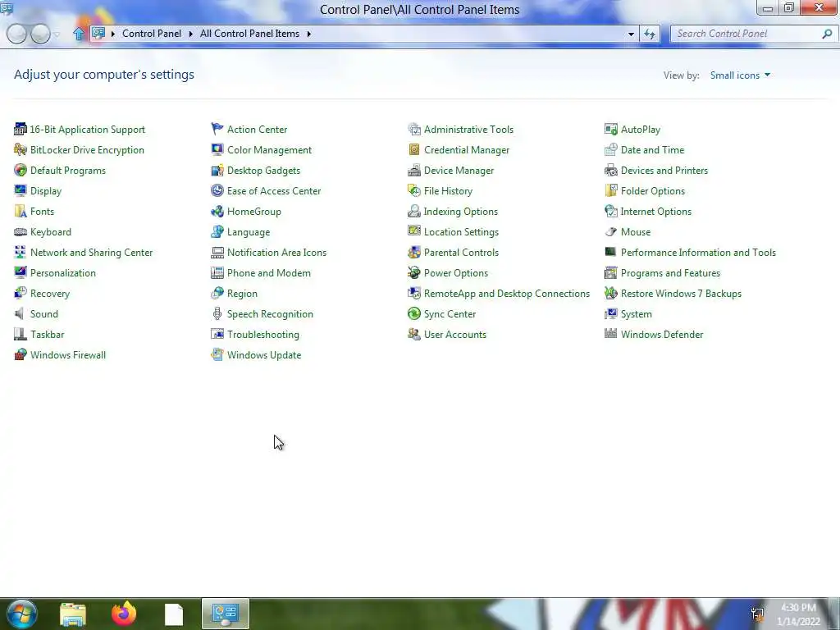Click the Ease of Access Center icon
The width and height of the screenshot is (840, 630).
(217, 190)
